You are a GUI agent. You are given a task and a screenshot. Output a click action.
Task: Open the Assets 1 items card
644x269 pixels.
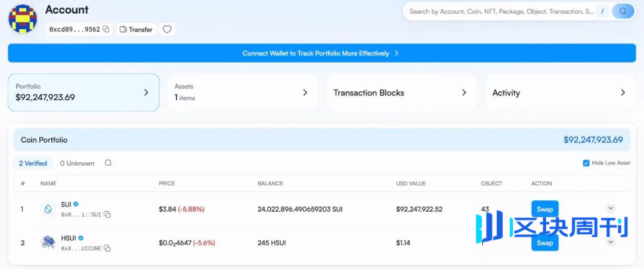pyautogui.click(x=242, y=92)
